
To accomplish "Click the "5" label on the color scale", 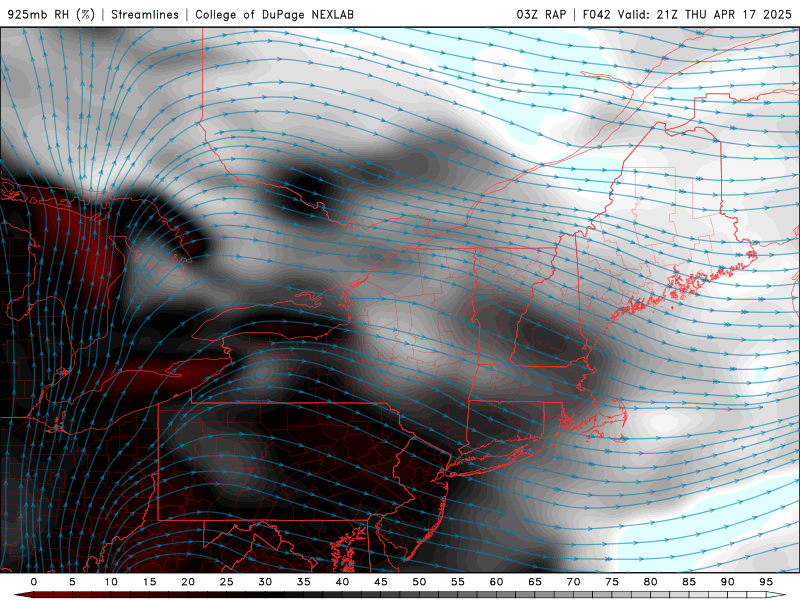I will click(72, 582).
